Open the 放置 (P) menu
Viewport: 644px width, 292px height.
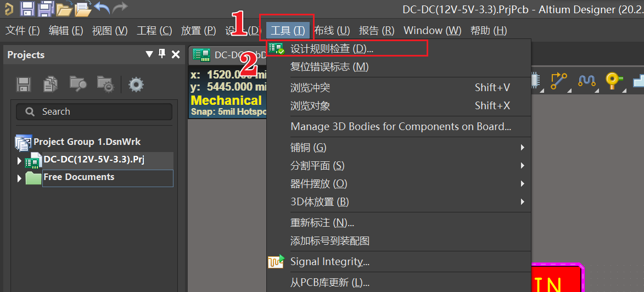coord(198,30)
